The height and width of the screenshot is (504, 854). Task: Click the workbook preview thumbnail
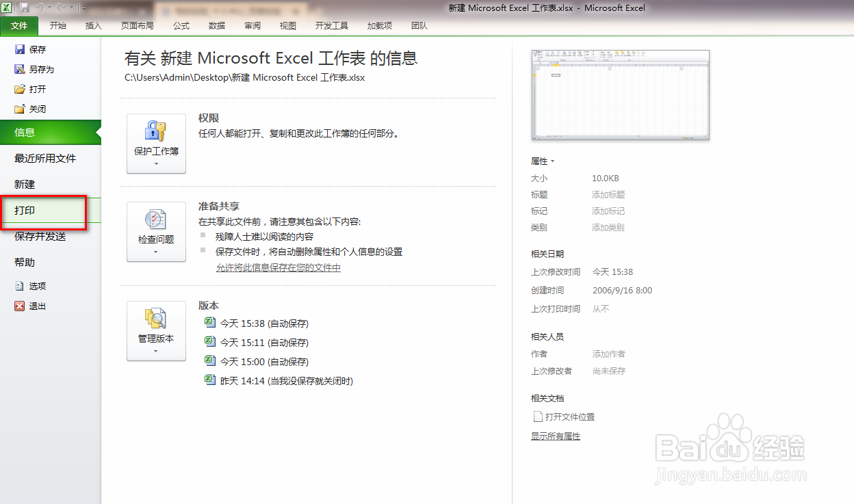tap(620, 95)
